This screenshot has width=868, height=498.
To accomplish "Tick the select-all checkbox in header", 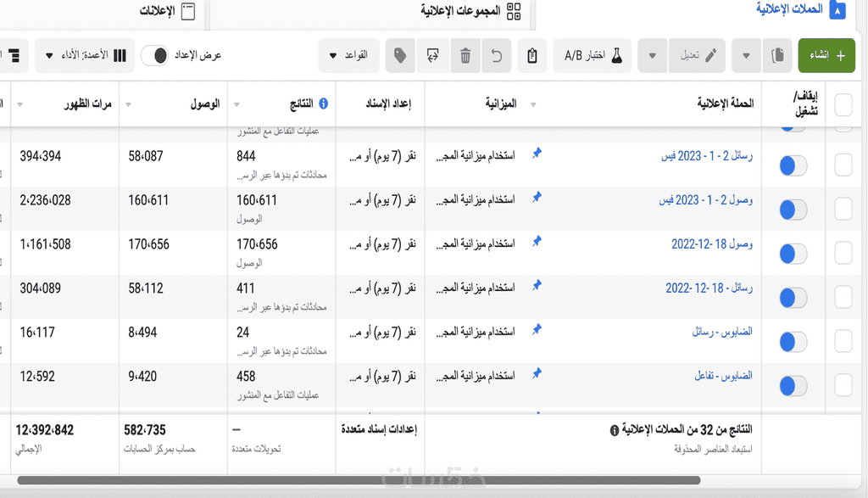I will point(843,104).
